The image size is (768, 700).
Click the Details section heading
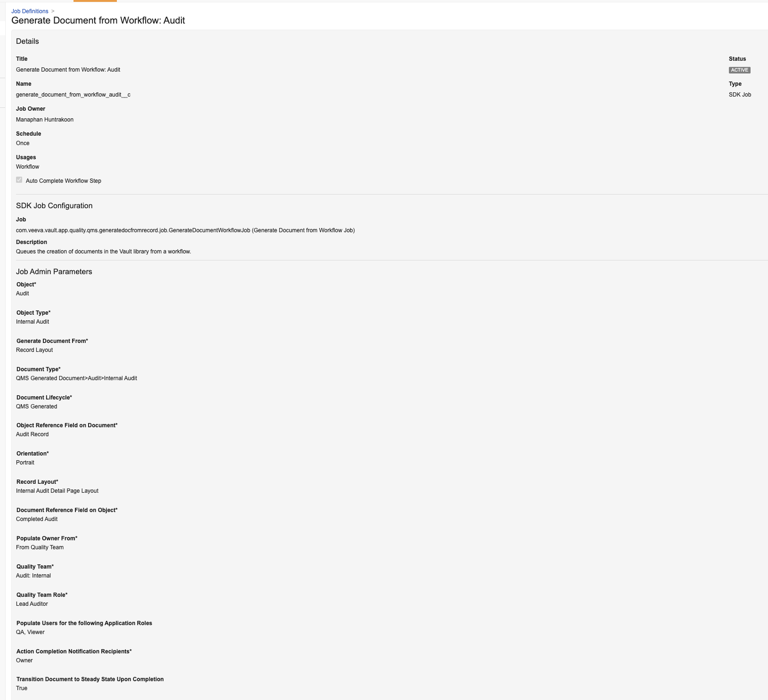coord(27,41)
